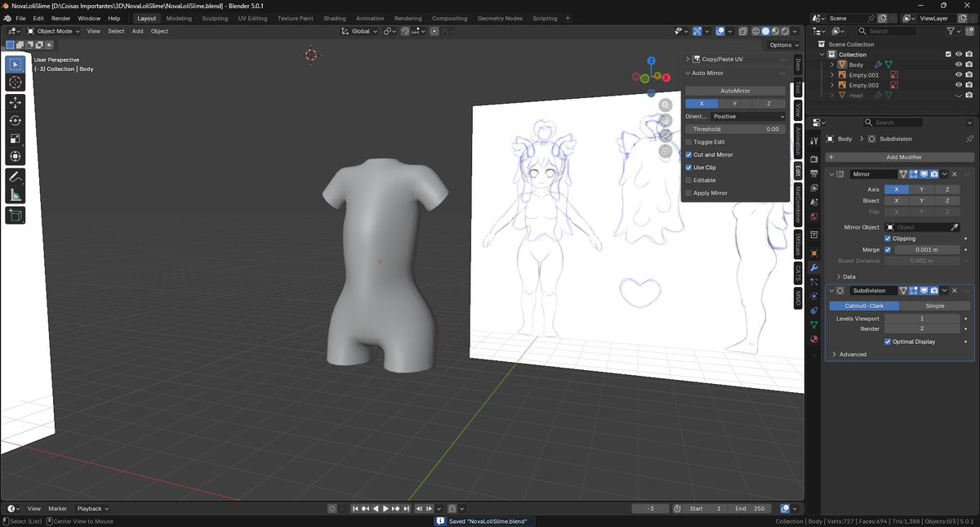Image resolution: width=980 pixels, height=527 pixels.
Task: Open the Object Data properties tab
Action: click(x=814, y=324)
